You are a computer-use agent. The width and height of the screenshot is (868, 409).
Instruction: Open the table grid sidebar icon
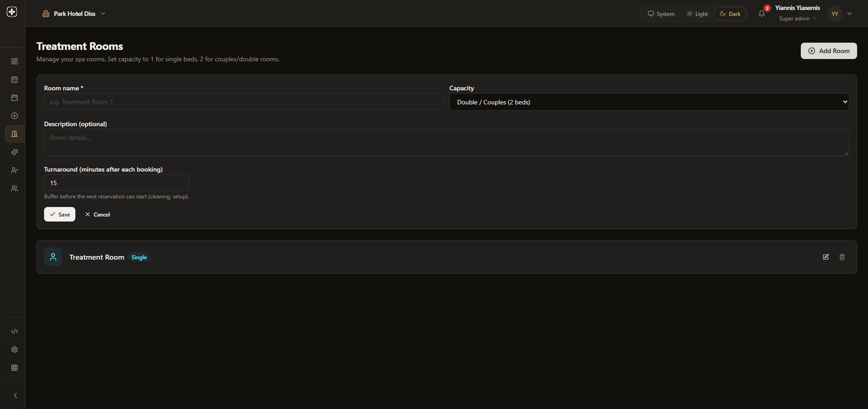point(15,368)
